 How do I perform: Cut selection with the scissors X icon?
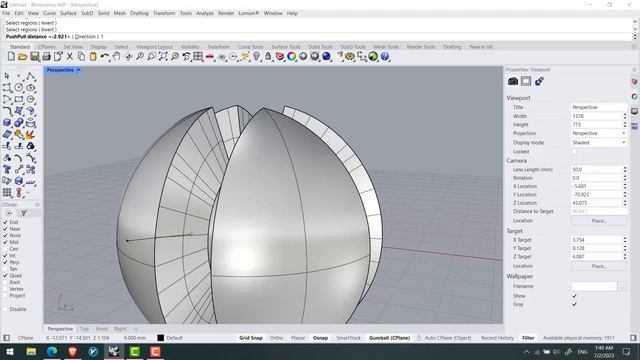click(70, 56)
